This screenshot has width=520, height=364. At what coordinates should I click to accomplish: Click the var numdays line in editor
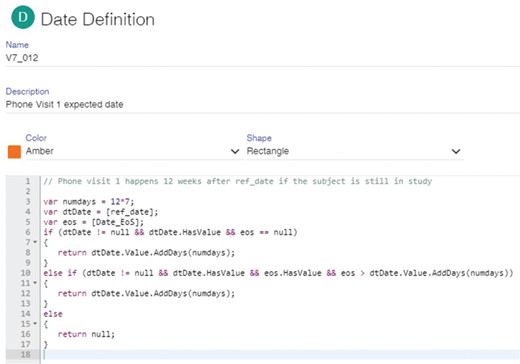pyautogui.click(x=89, y=202)
